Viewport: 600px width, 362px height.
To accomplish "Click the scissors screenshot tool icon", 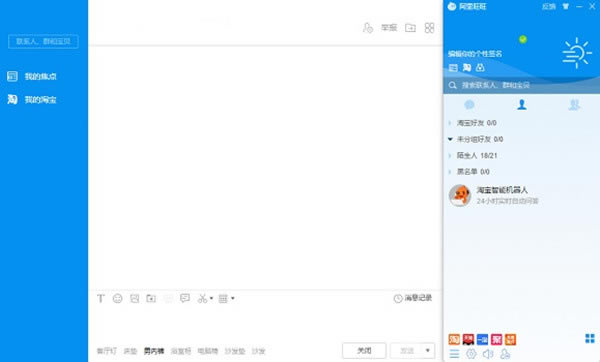I will (x=202, y=298).
